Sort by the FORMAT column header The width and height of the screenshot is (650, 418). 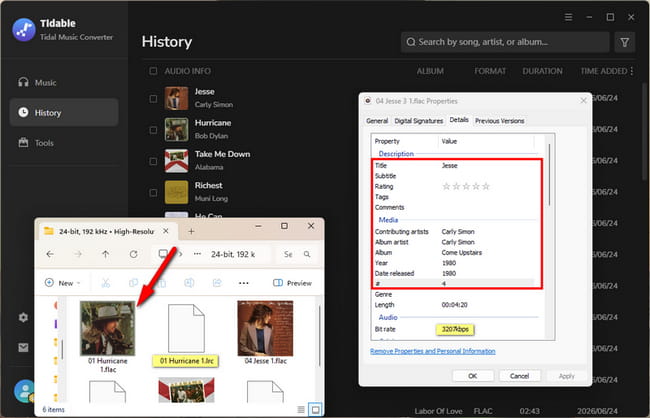(490, 71)
